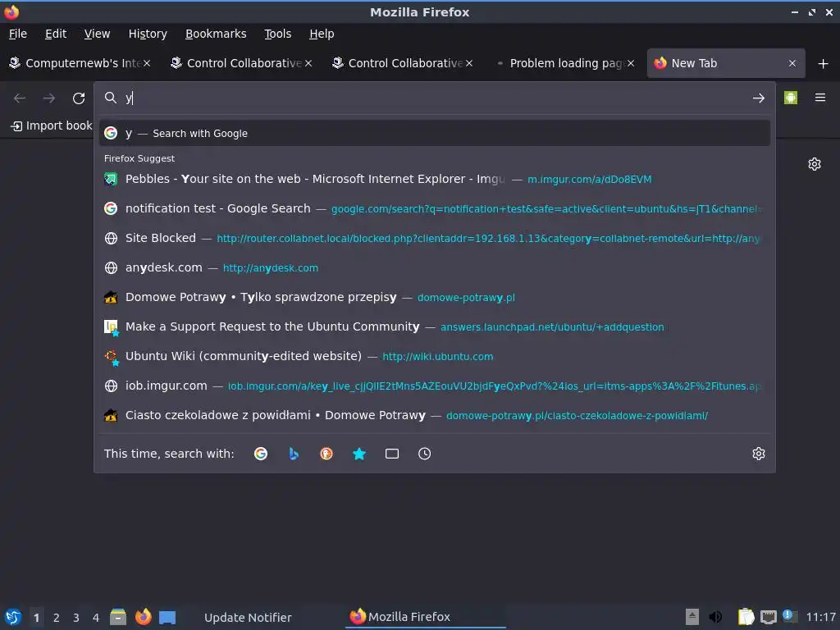Search this time with Bing icon
Viewport: 840px width, 630px height.
pyautogui.click(x=294, y=454)
